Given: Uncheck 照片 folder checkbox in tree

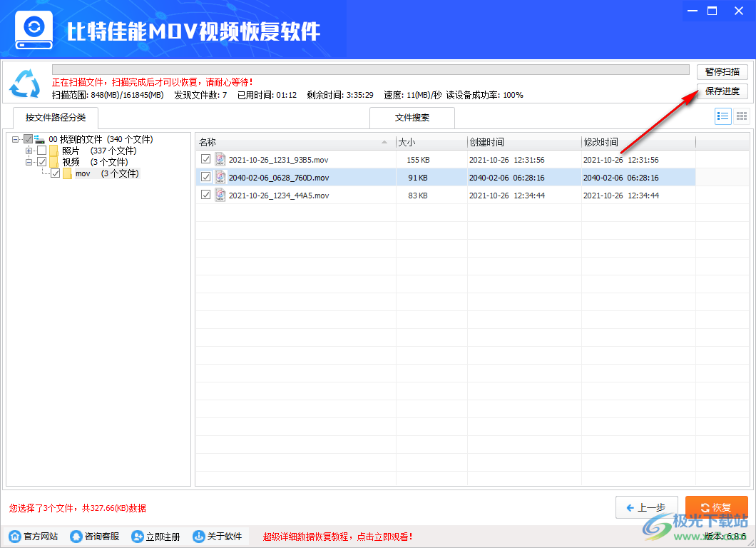Looking at the screenshot, I should pyautogui.click(x=41, y=151).
